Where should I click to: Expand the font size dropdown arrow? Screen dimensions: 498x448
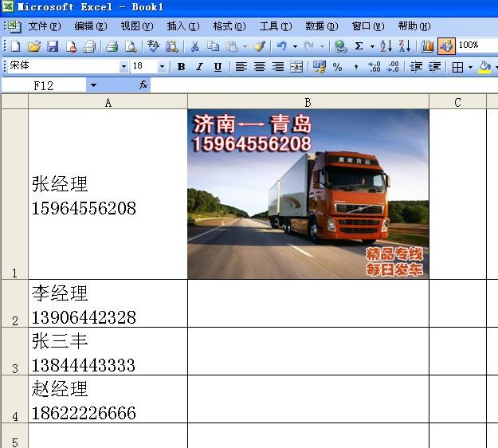coord(162,67)
